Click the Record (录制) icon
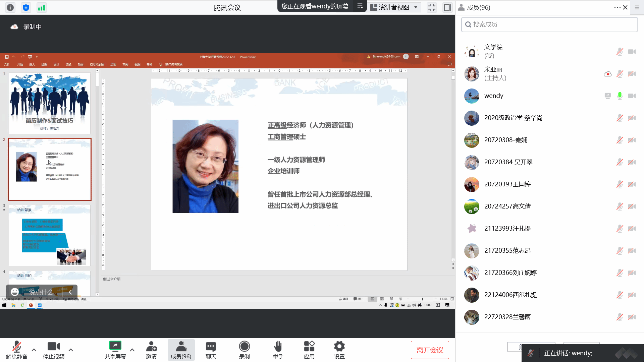 pyautogui.click(x=244, y=350)
